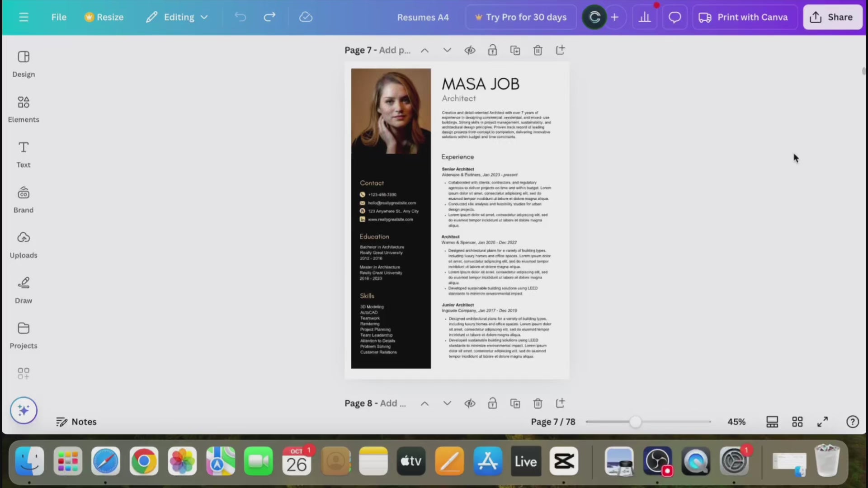Add a new page after Page 8

560,403
